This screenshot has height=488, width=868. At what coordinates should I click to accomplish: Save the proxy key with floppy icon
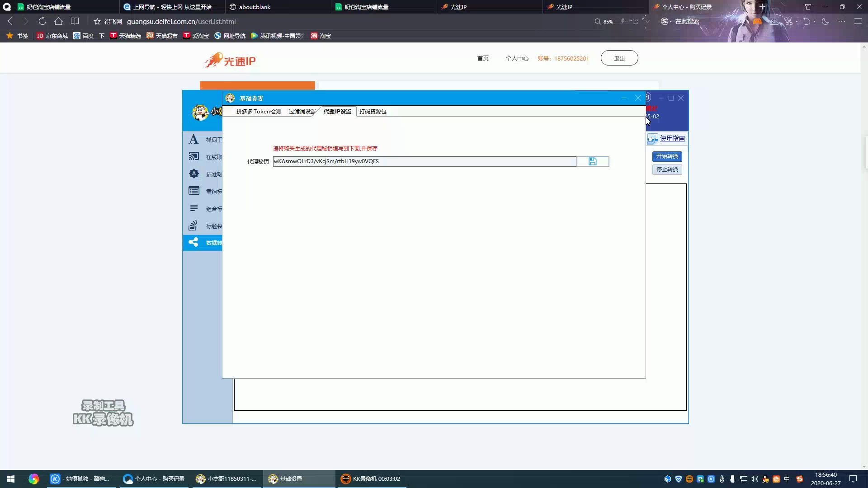(593, 161)
